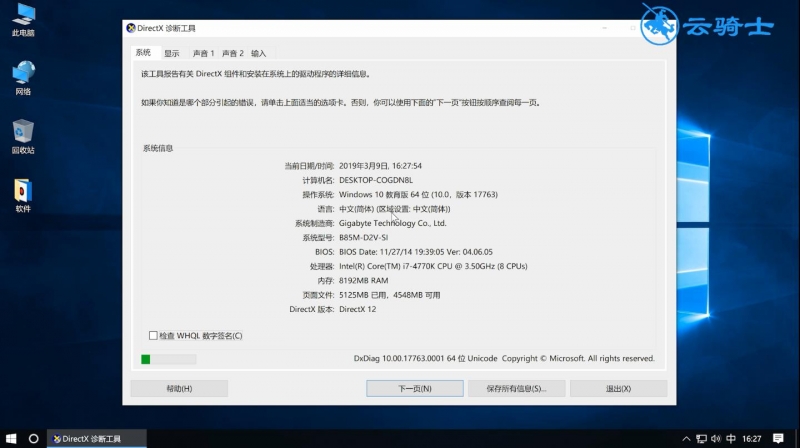Click the BIOS Date 11/27/14 value

[416, 252]
